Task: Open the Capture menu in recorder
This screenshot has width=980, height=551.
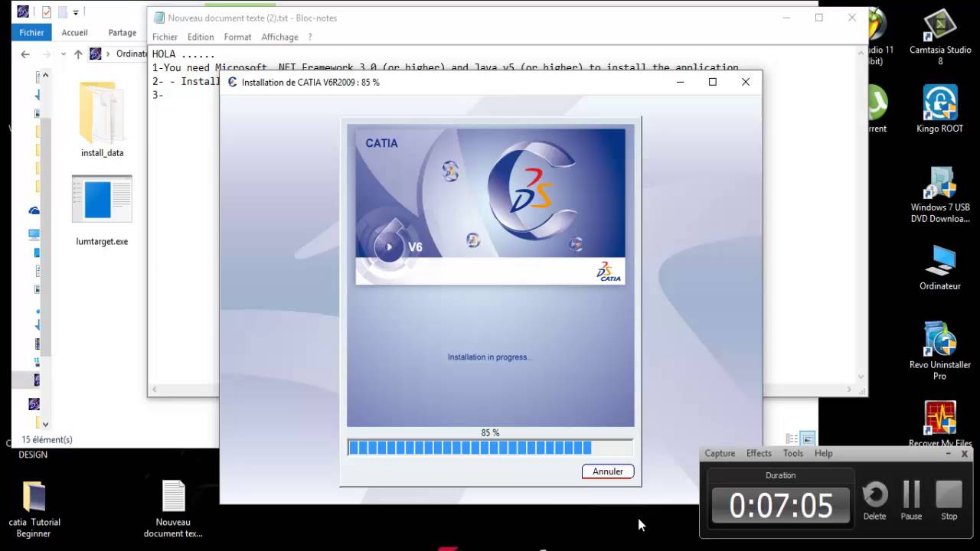Action: (x=720, y=453)
